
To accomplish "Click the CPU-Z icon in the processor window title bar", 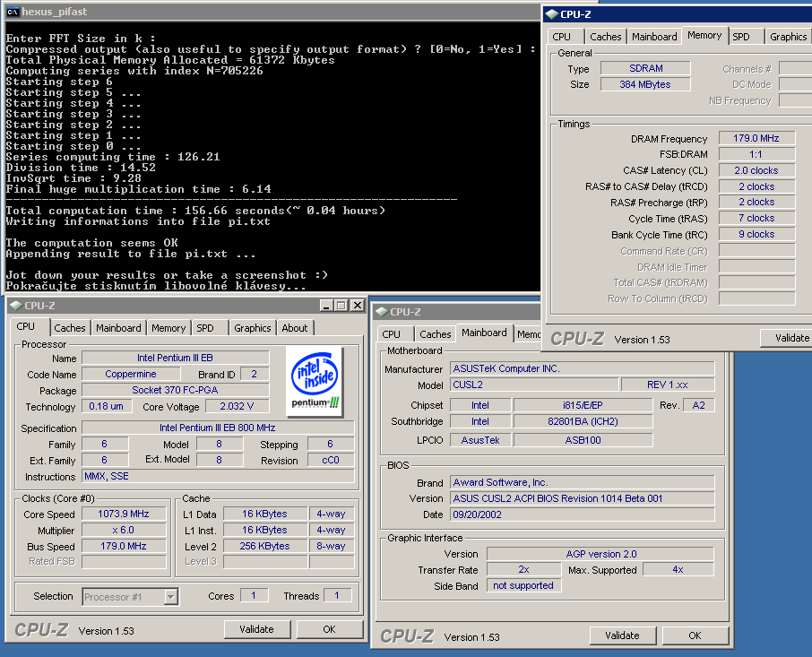I will tap(18, 306).
